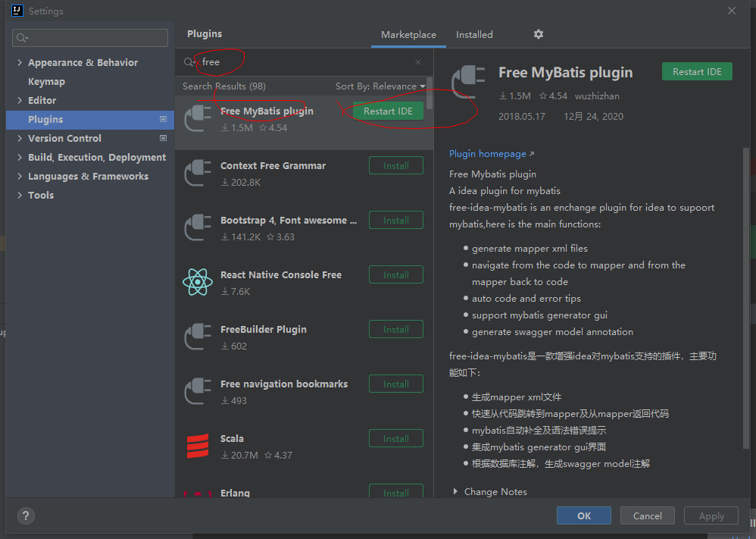This screenshot has width=756, height=539.
Task: Select the Scala plugin name
Action: (x=232, y=438)
